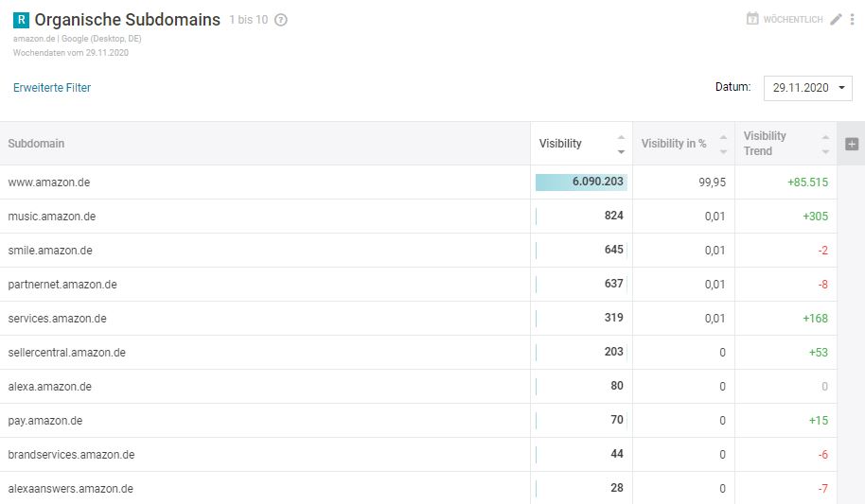
Task: Select the www.amazon.de subdomain row
Action: click(48, 182)
